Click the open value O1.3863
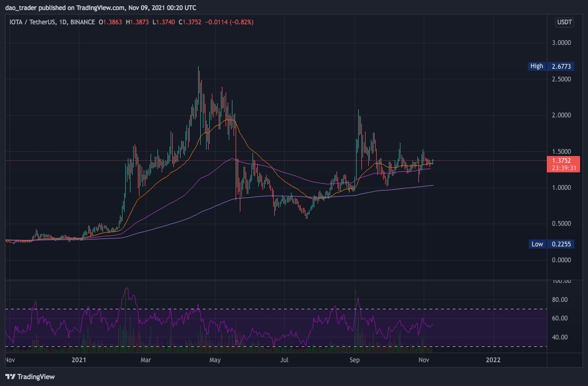588x386 pixels. pyautogui.click(x=110, y=22)
